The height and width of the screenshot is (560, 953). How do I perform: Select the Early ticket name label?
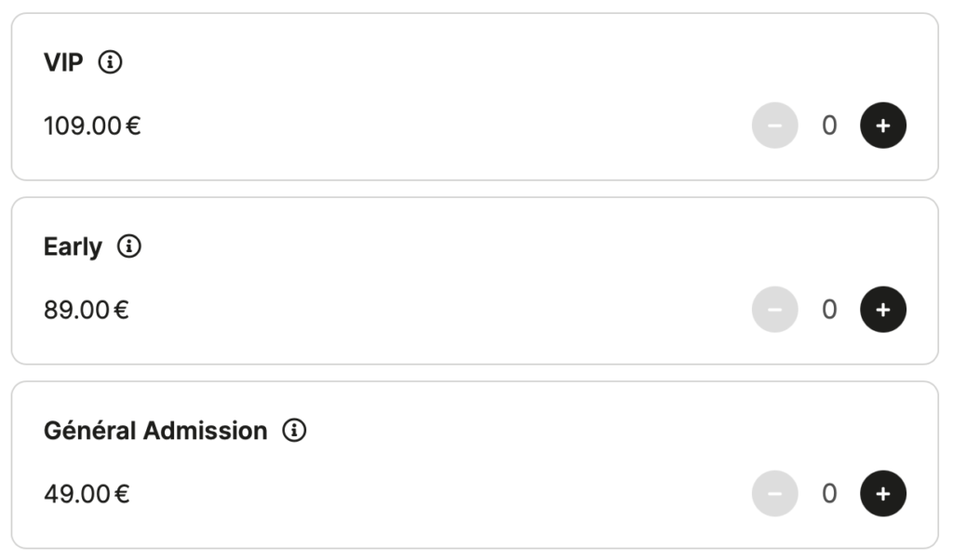tap(73, 247)
